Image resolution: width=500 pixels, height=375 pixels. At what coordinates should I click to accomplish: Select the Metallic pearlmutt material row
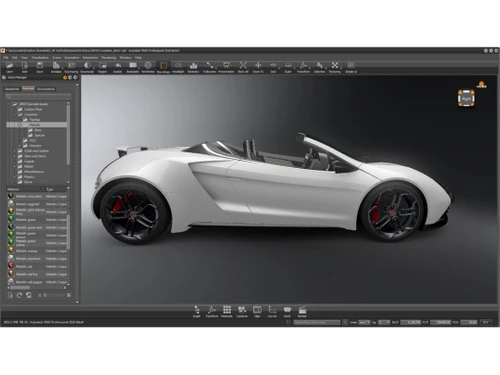pos(37,258)
